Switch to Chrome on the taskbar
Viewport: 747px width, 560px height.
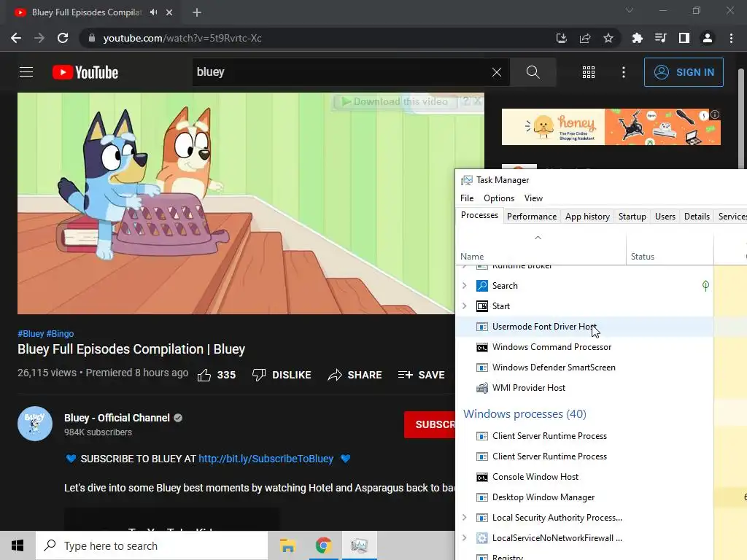tap(323, 545)
